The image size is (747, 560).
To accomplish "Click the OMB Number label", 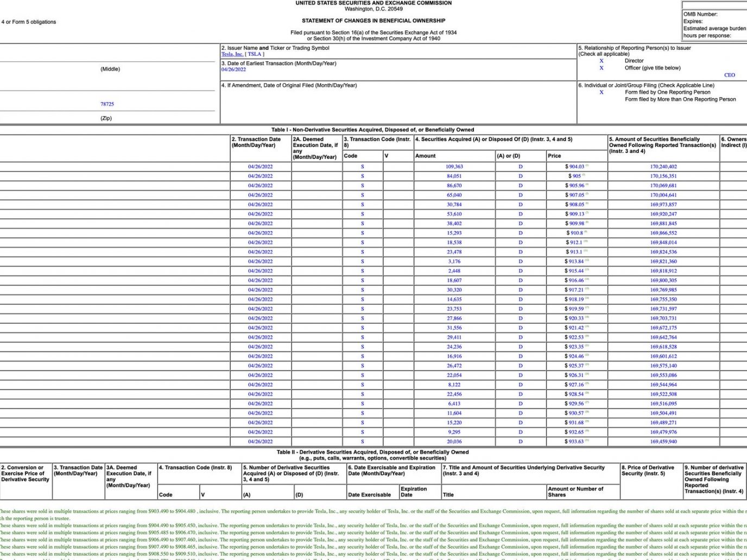I will coord(700,15).
